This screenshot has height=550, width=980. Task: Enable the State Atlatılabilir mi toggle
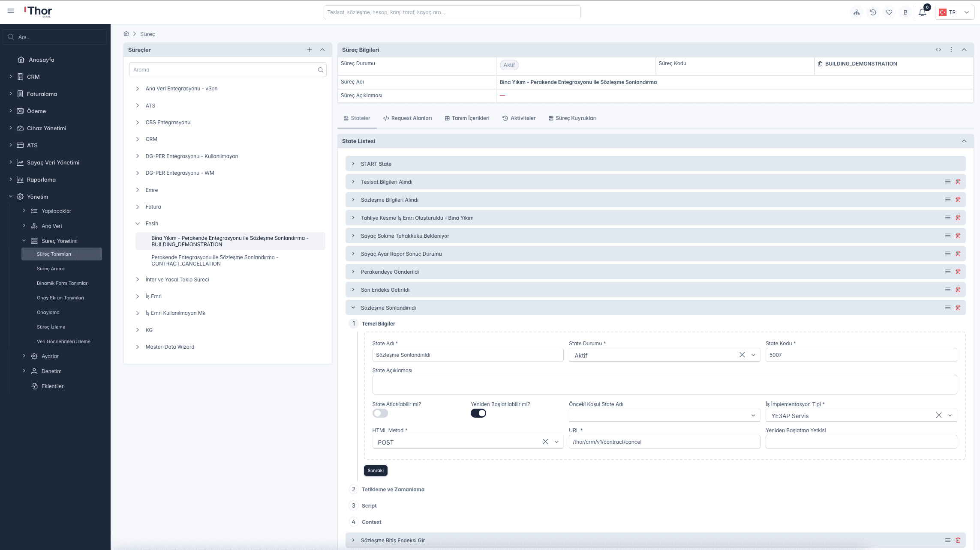pos(380,413)
